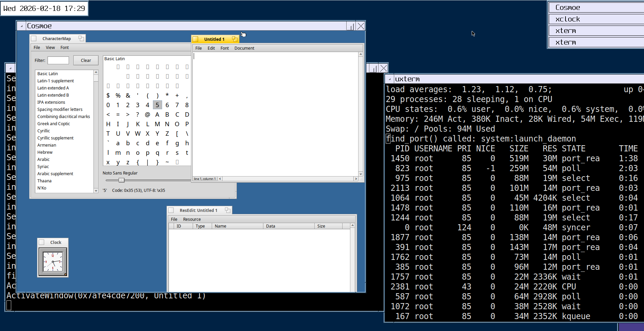Open the Resource menu in ResEdit
Image resolution: width=644 pixels, height=331 pixels.
click(x=192, y=219)
